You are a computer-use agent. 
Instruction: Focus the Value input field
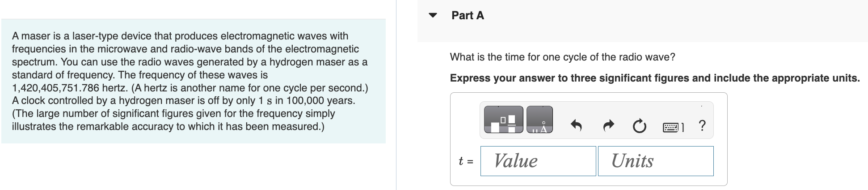coord(538,161)
